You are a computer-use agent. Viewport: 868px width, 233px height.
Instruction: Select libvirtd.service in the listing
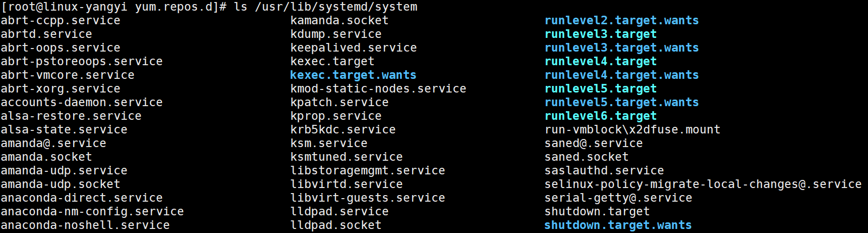pos(346,184)
